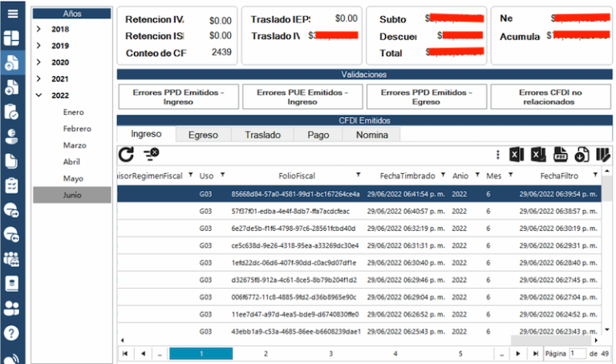The height and width of the screenshot is (364, 616).
Task: Open the hamburger menu in the sidebar
Action: click(x=12, y=14)
